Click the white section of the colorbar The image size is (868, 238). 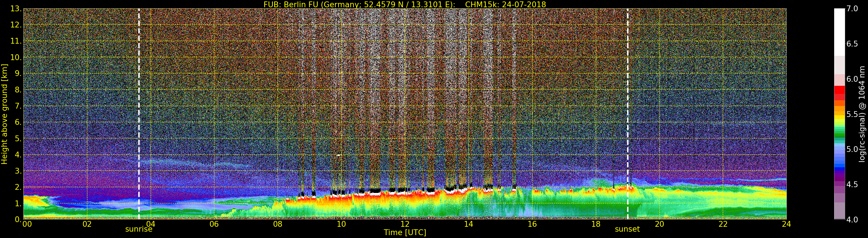click(x=839, y=32)
